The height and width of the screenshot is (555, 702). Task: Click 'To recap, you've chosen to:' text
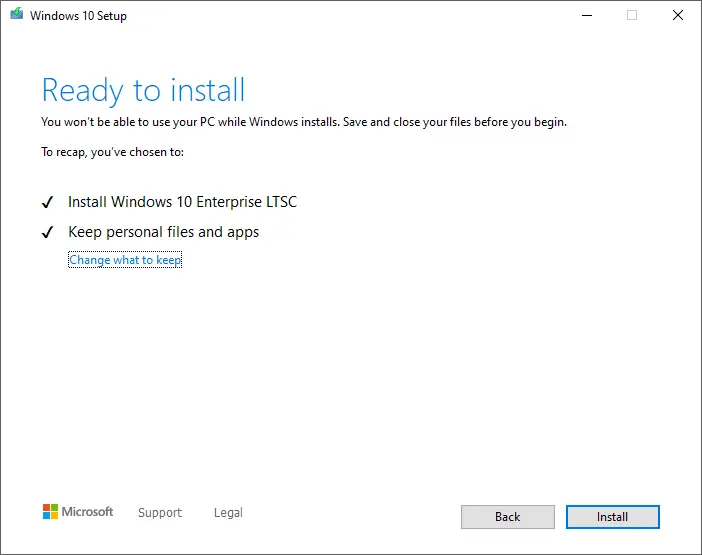[112, 152]
